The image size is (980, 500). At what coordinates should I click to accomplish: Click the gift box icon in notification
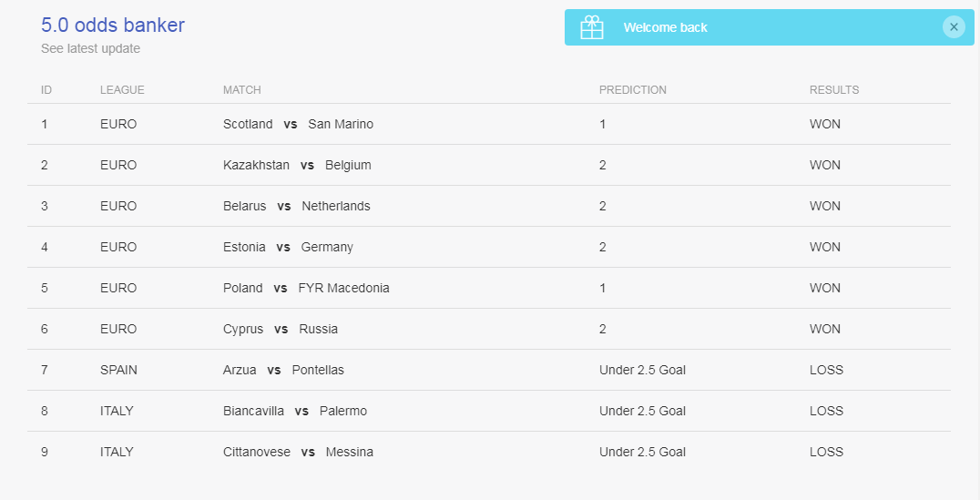(x=591, y=27)
